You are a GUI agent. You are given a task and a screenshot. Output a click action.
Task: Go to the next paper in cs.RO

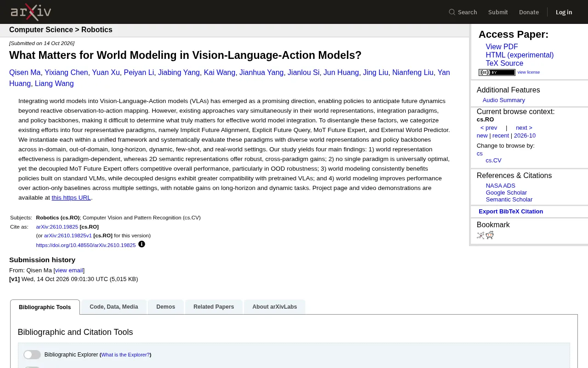click(524, 128)
